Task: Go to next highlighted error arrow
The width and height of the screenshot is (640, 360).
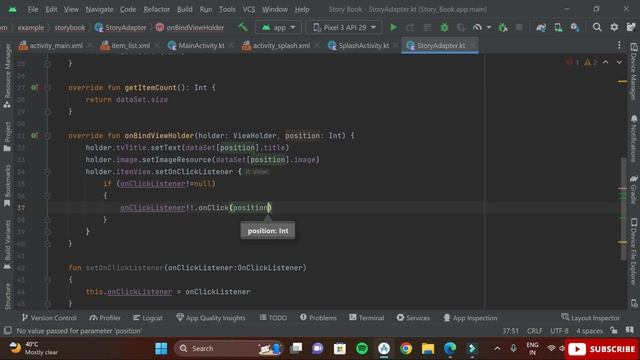Action: tap(619, 62)
